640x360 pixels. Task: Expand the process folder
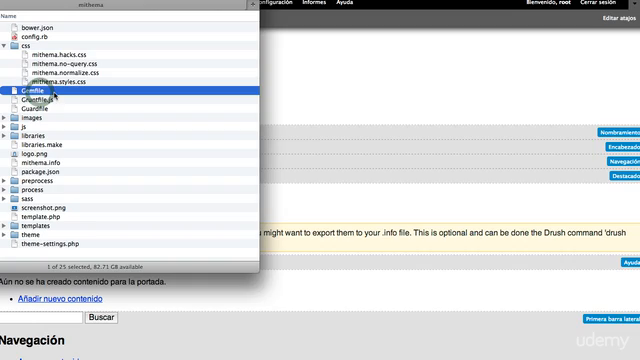click(x=4, y=190)
